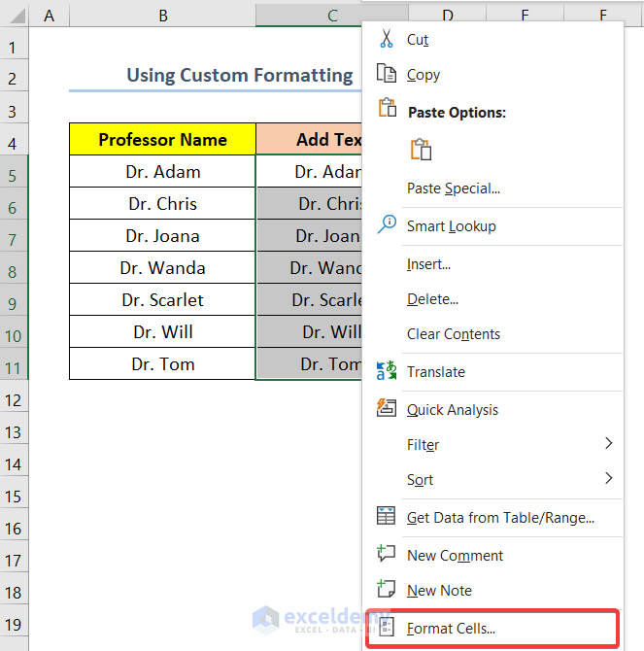Select Translate menu entry
The image size is (644, 651).
click(x=492, y=371)
